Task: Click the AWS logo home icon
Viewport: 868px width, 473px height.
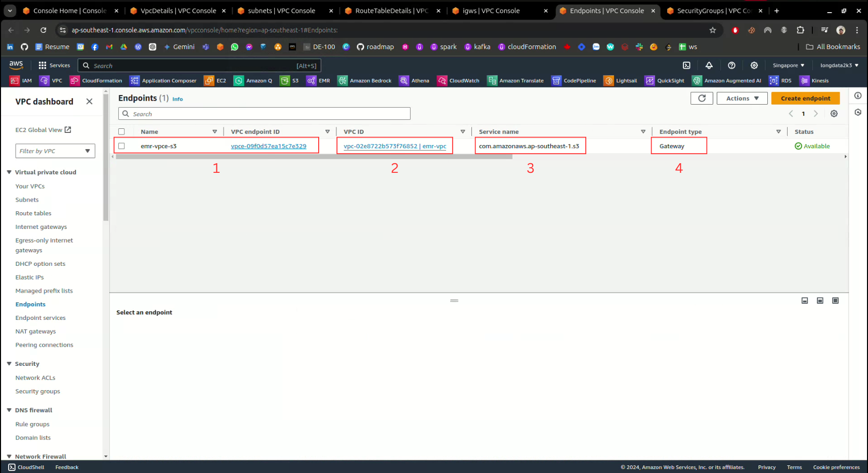Action: (x=16, y=65)
